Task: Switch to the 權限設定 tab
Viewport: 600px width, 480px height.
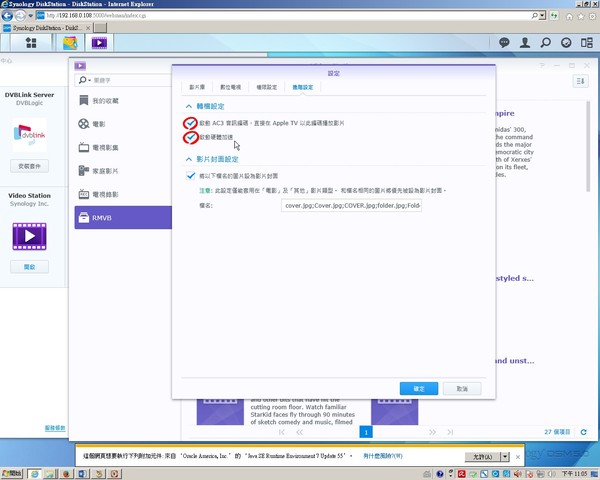Action: pyautogui.click(x=266, y=88)
